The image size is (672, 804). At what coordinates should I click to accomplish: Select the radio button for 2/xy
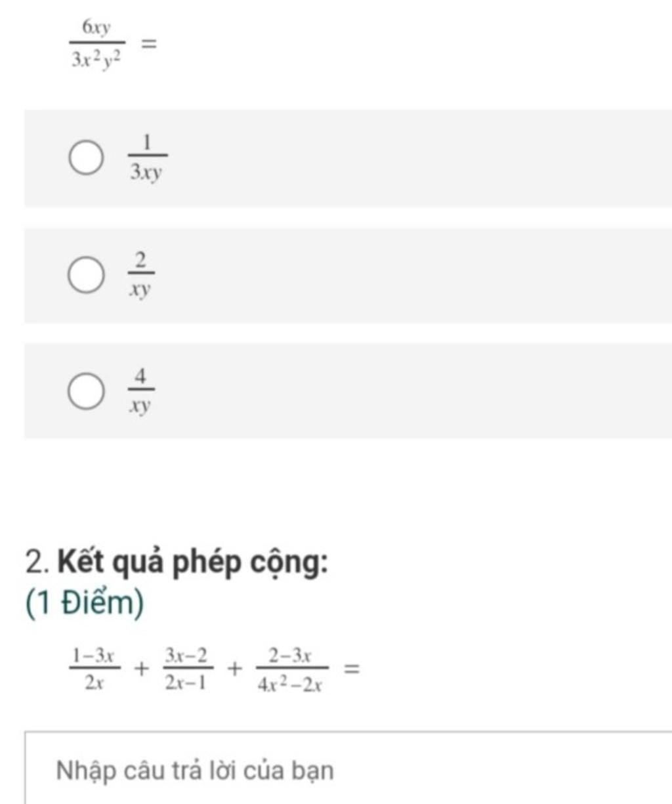point(86,274)
